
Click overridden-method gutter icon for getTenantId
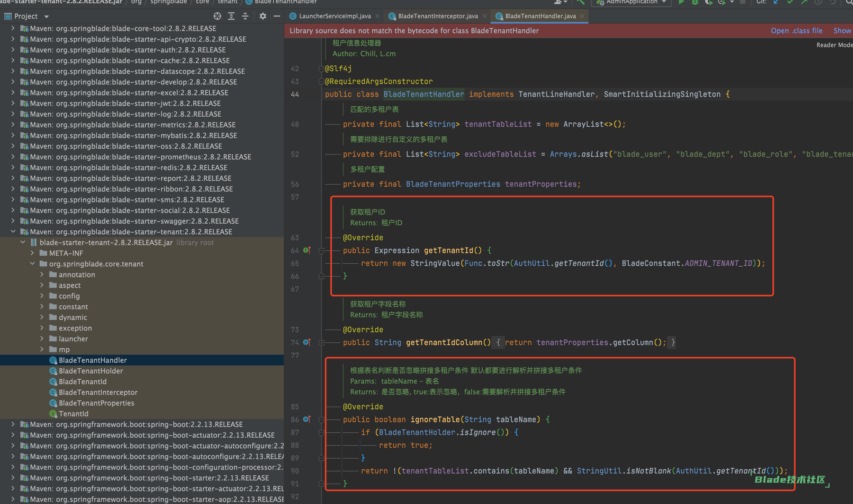coord(307,250)
